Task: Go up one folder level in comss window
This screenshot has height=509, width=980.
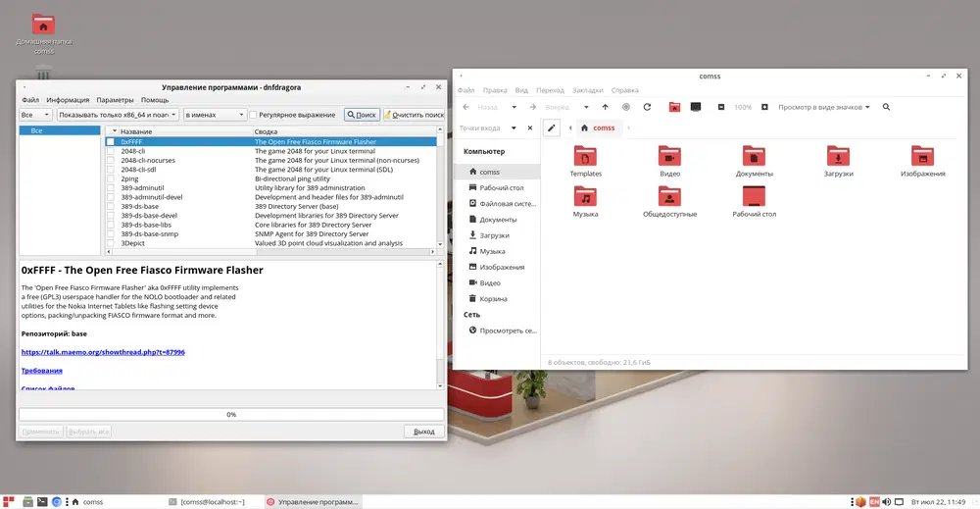Action: pyautogui.click(x=605, y=107)
